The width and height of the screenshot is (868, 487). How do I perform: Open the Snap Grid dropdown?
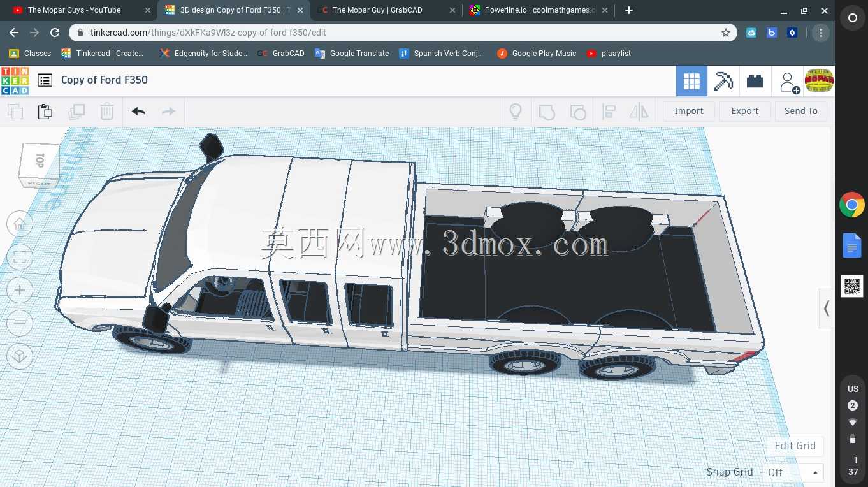click(x=793, y=472)
